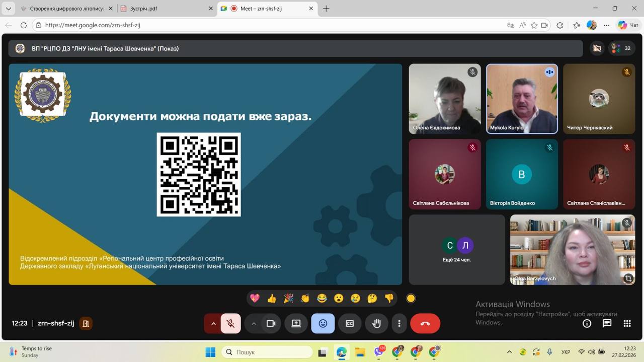Show all 32 meeting participants
Viewport: 644px width, 362px height.
[x=621, y=48]
